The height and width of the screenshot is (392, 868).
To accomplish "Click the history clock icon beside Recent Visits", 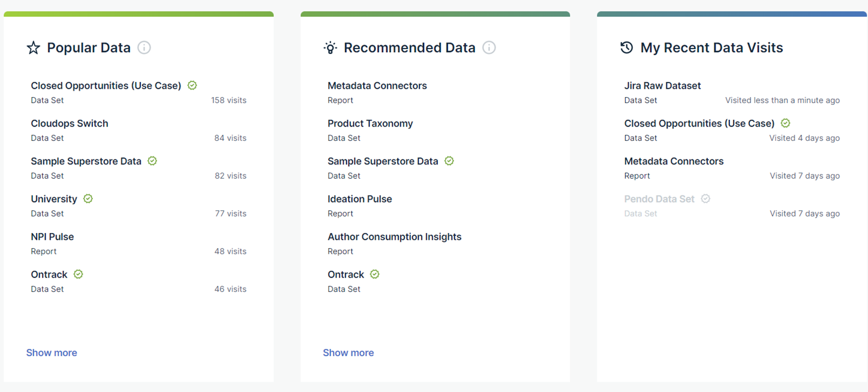I will [x=626, y=48].
